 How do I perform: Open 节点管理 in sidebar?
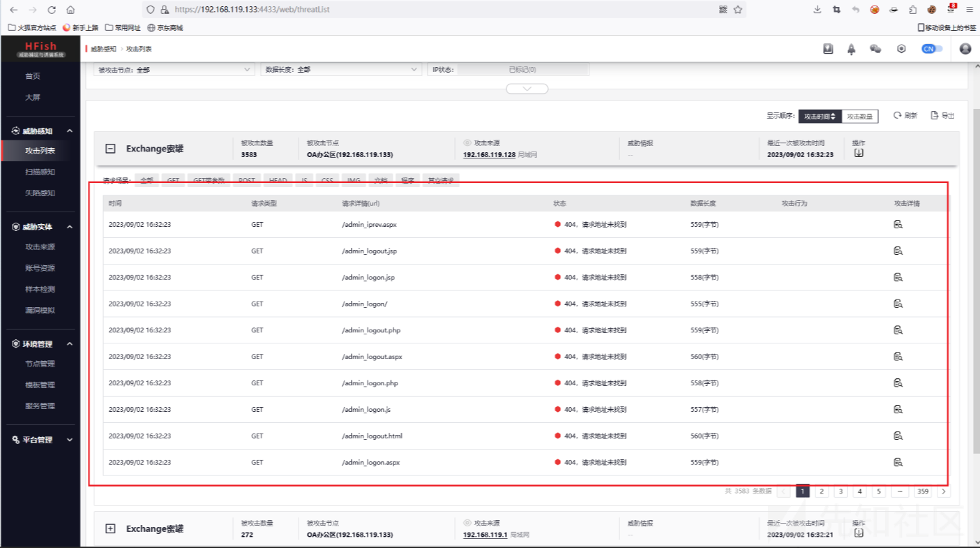(40, 364)
